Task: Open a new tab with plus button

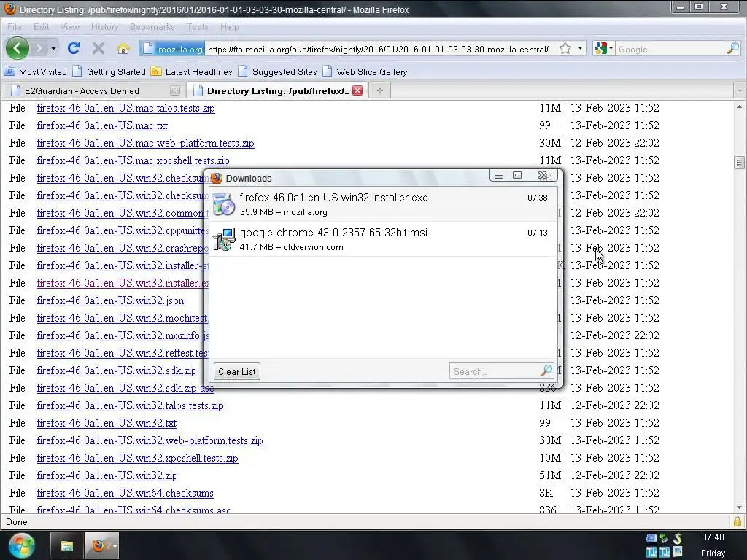Action: coord(379,90)
